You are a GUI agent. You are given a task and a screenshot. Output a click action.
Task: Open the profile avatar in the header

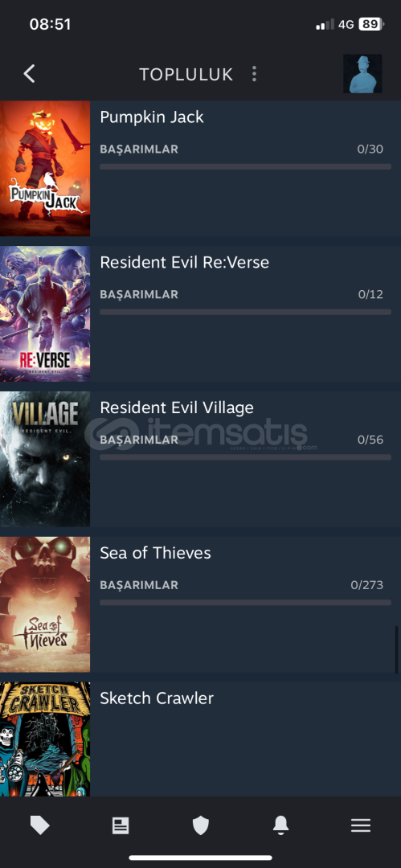click(x=362, y=74)
